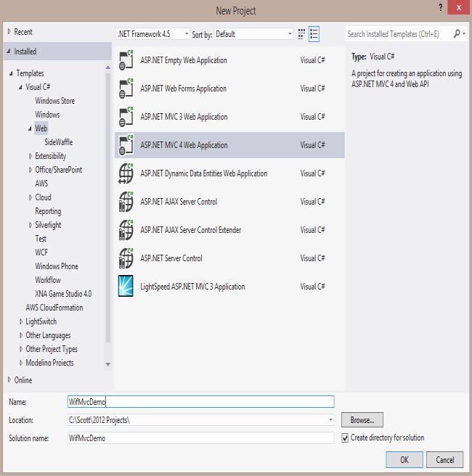This screenshot has width=472, height=476.
Task: Click the project Name input field
Action: pyautogui.click(x=200, y=402)
